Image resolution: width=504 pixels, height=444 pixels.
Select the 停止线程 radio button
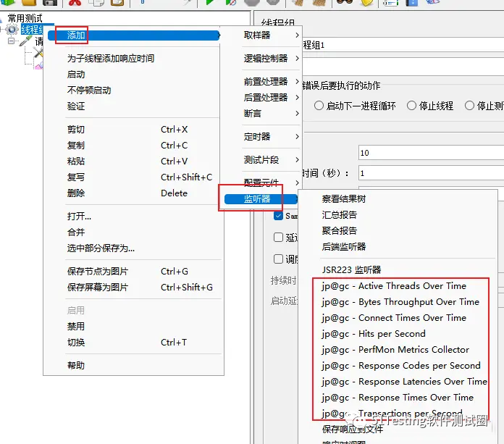click(x=411, y=106)
